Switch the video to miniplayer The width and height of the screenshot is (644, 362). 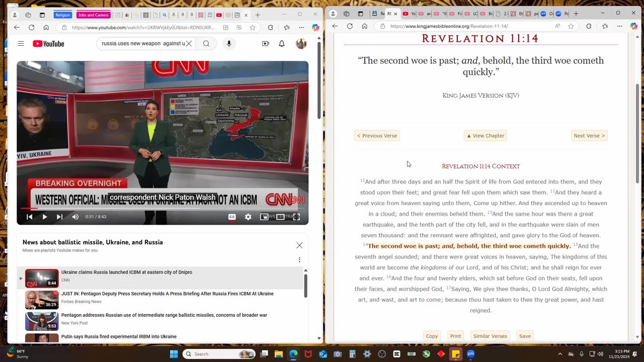tap(264, 217)
